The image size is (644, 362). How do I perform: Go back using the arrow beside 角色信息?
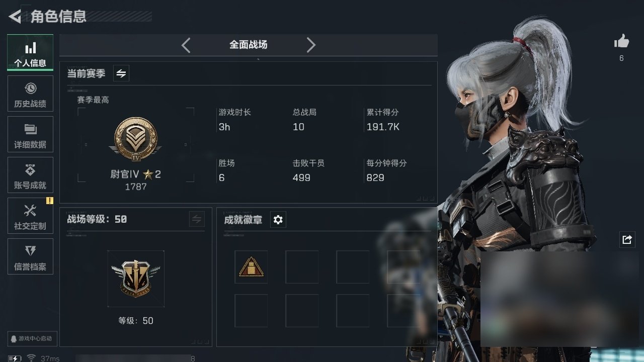pos(15,17)
